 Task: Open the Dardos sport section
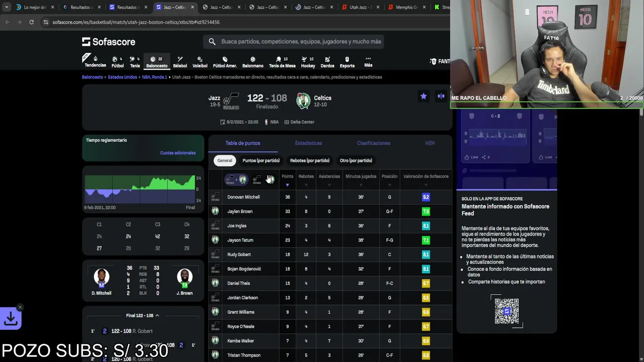[x=327, y=62]
